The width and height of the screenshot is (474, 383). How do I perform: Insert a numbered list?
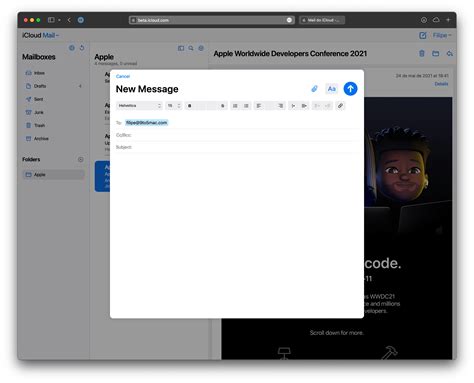coord(246,106)
